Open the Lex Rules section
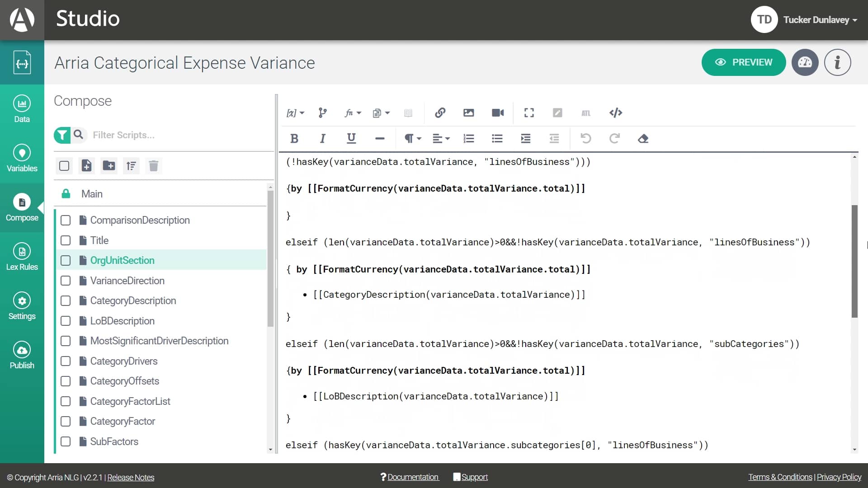Image resolution: width=868 pixels, height=488 pixels. (x=22, y=257)
